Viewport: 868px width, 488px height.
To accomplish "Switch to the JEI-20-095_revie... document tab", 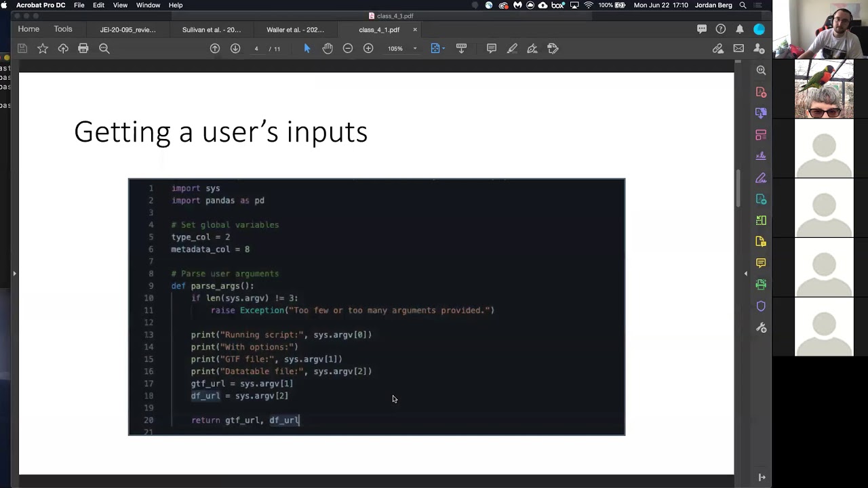I will pyautogui.click(x=127, y=30).
